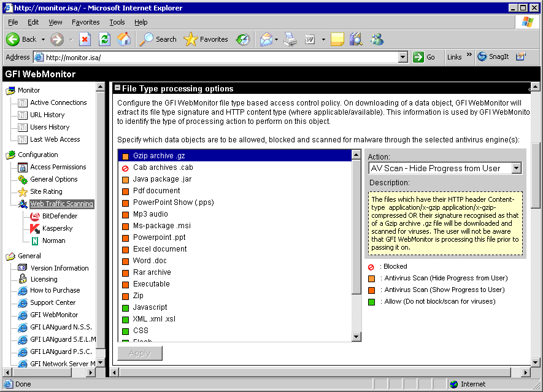The height and width of the screenshot is (392, 543).
Task: Select Gzip archive .gz in the list
Action: click(235, 156)
